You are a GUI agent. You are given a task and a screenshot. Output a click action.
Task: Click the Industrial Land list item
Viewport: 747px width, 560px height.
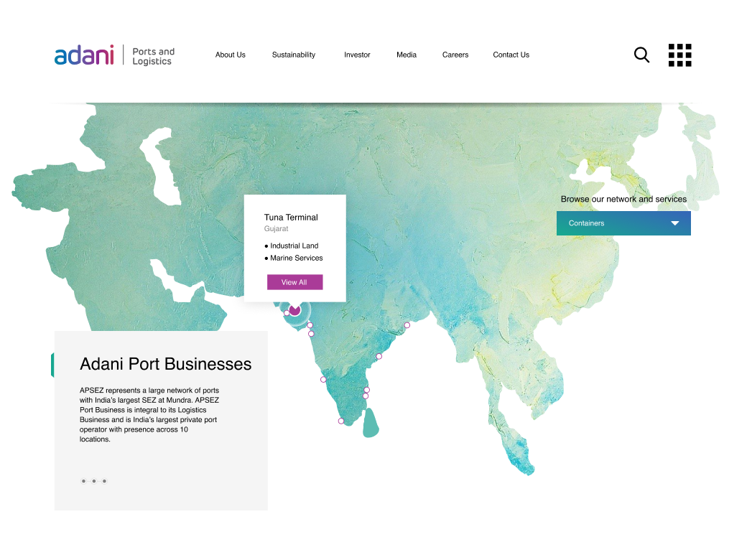(x=292, y=246)
